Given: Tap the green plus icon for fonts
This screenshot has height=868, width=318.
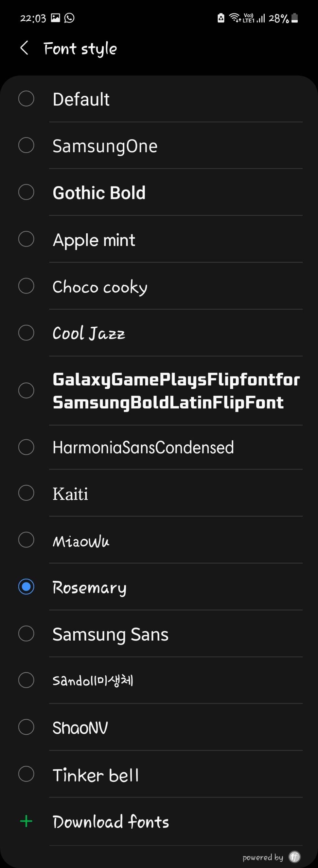Looking at the screenshot, I should tap(26, 821).
